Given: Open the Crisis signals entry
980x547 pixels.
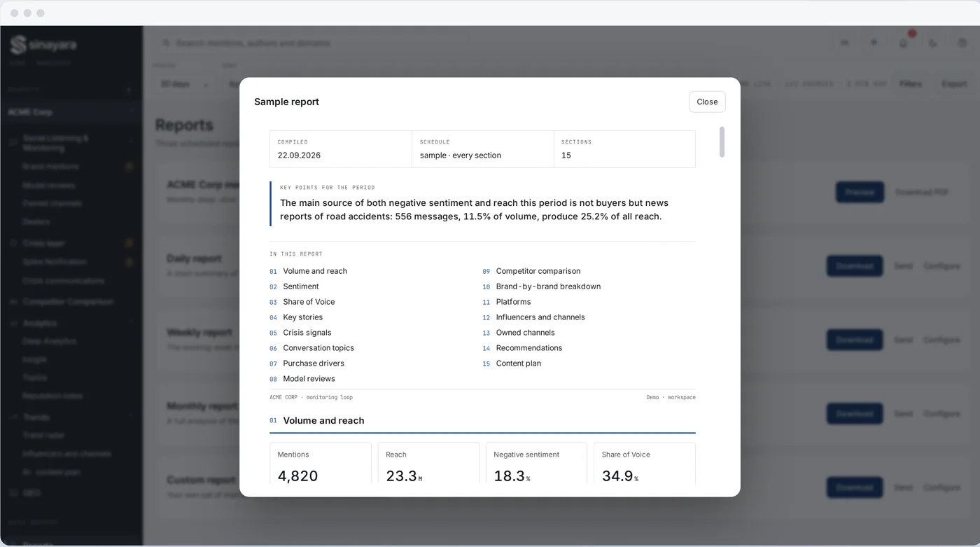Looking at the screenshot, I should click(307, 333).
